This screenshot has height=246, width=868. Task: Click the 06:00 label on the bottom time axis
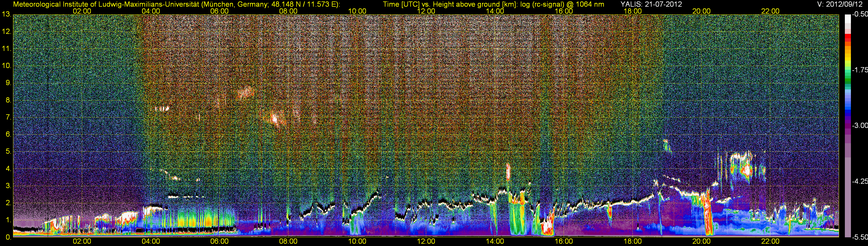click(x=219, y=241)
